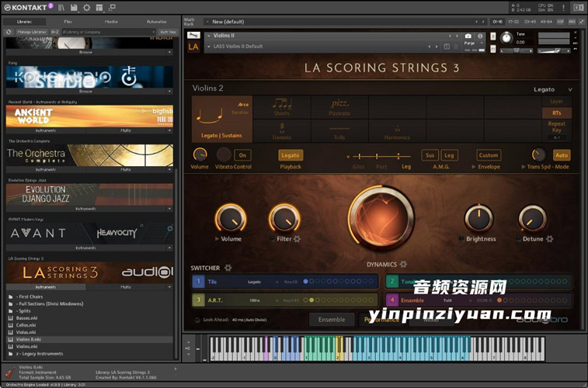The image size is (588, 388).
Task: Toggle the instrument Mute M button
Action: click(x=492, y=49)
